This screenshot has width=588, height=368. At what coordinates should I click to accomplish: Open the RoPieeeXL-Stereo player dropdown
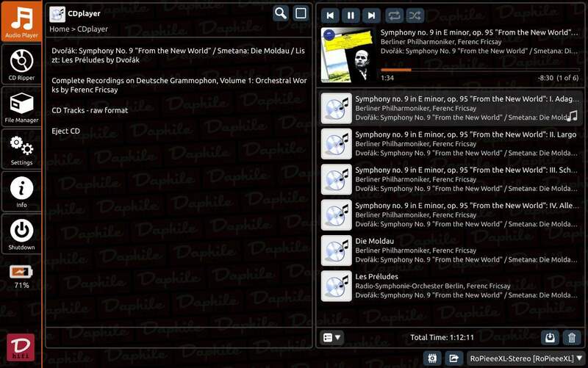pos(525,358)
